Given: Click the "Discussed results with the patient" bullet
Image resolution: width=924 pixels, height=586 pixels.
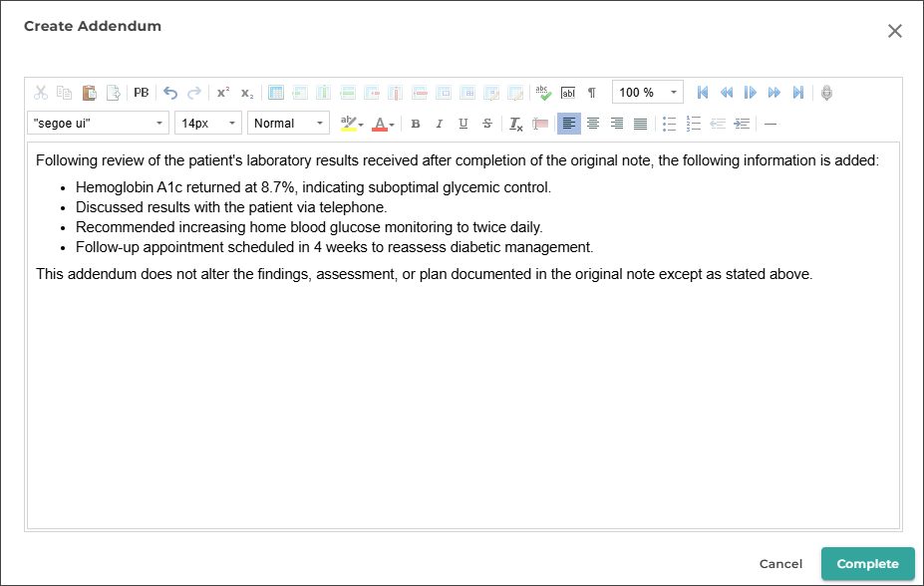Looking at the screenshot, I should coord(231,207).
